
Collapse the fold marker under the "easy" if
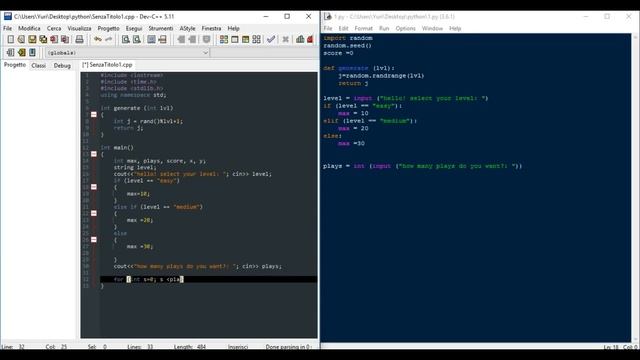93,187
